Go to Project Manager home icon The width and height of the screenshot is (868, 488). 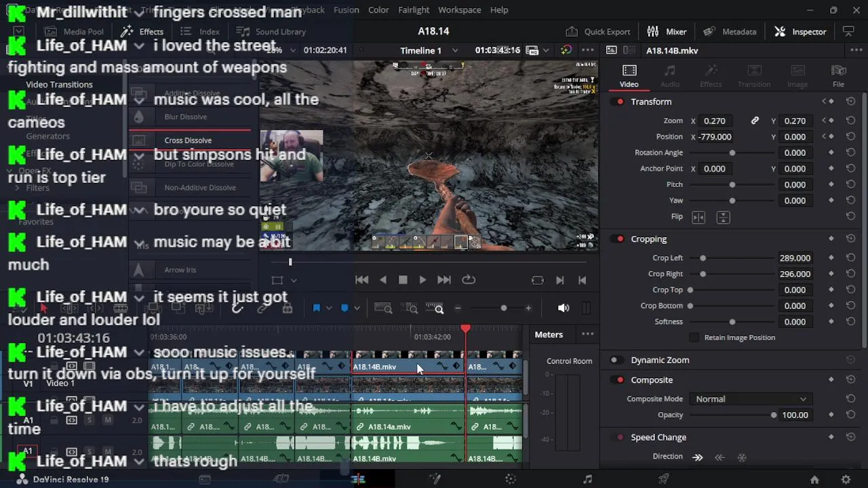click(814, 479)
